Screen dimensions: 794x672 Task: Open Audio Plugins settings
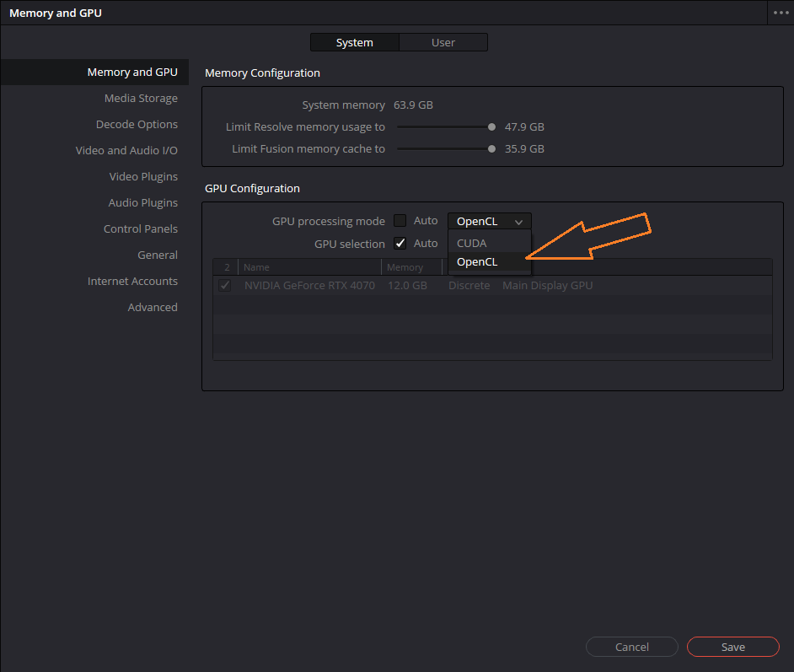point(142,202)
